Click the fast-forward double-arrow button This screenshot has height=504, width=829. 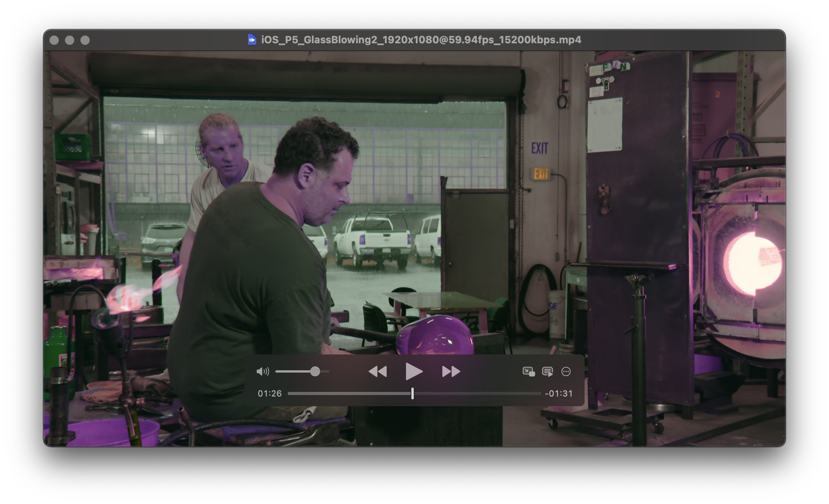coord(451,371)
